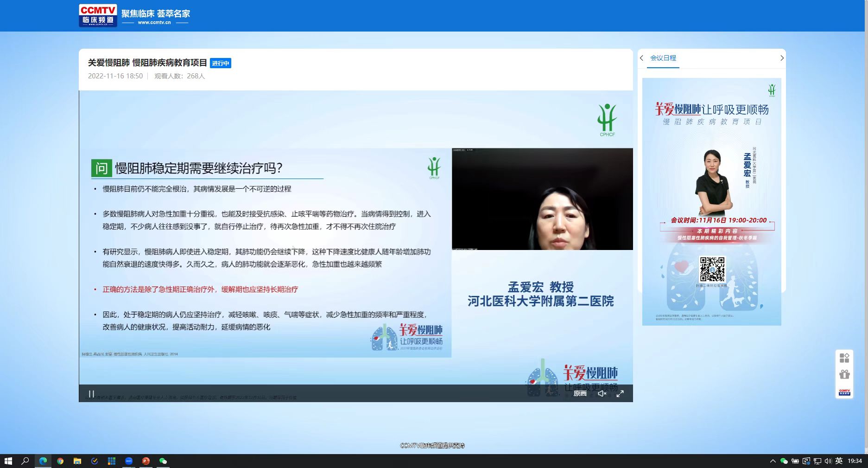Enter fullscreen video mode

pyautogui.click(x=620, y=393)
